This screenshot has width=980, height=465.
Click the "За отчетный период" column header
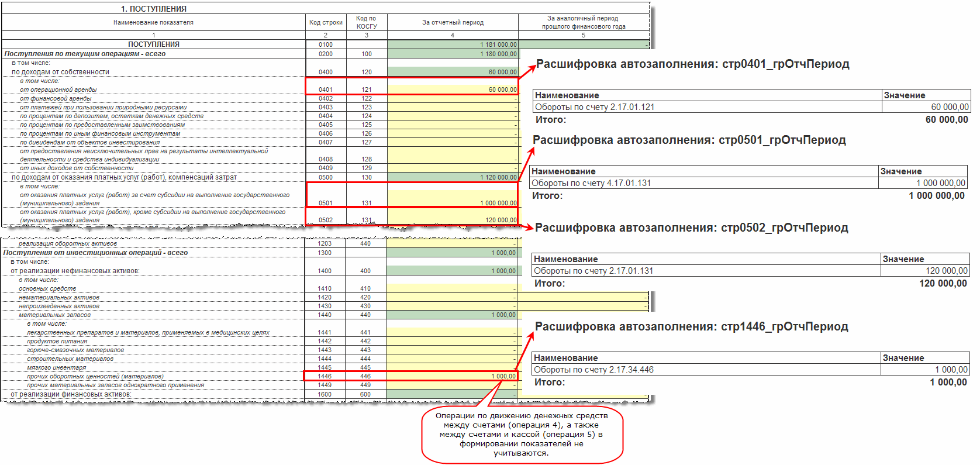click(x=453, y=22)
